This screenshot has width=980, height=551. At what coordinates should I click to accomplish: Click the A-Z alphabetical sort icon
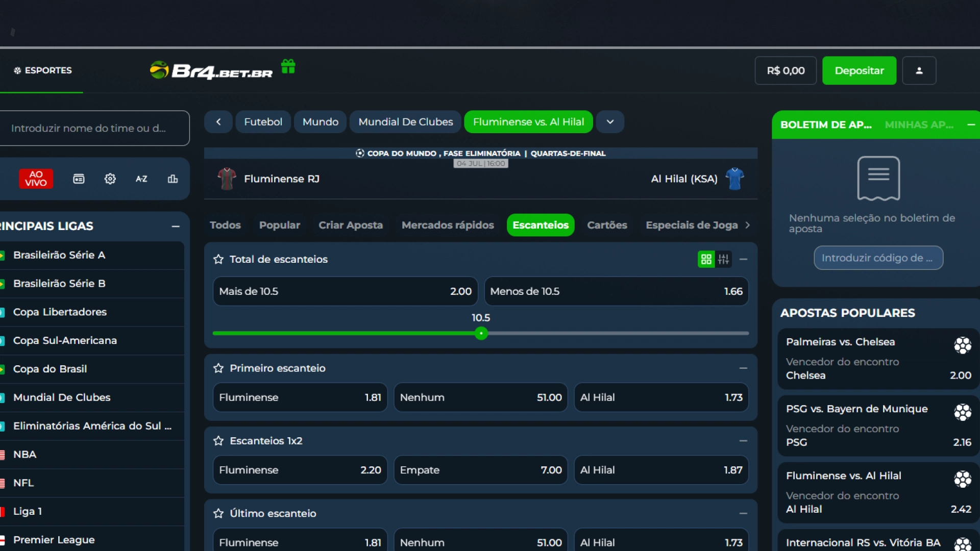tap(141, 179)
